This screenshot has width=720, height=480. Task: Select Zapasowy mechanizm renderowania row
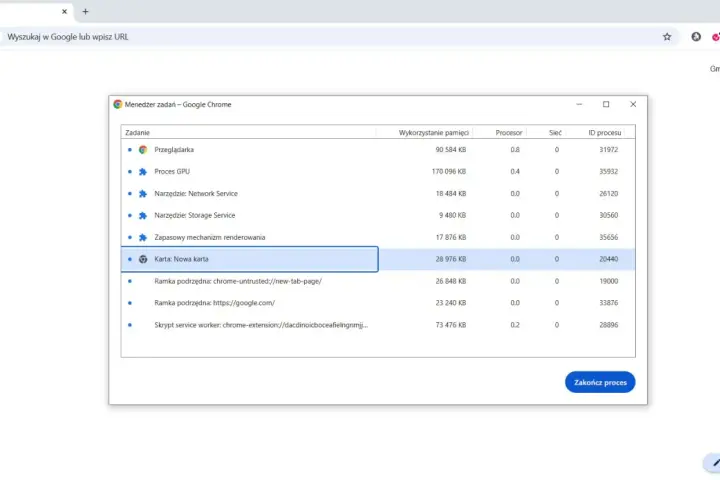[x=378, y=237]
